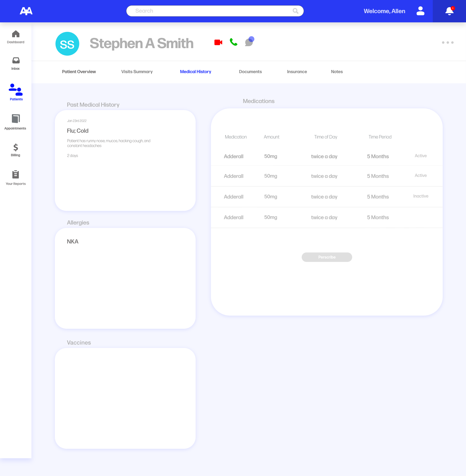Open chat message bubble icon

[249, 42]
